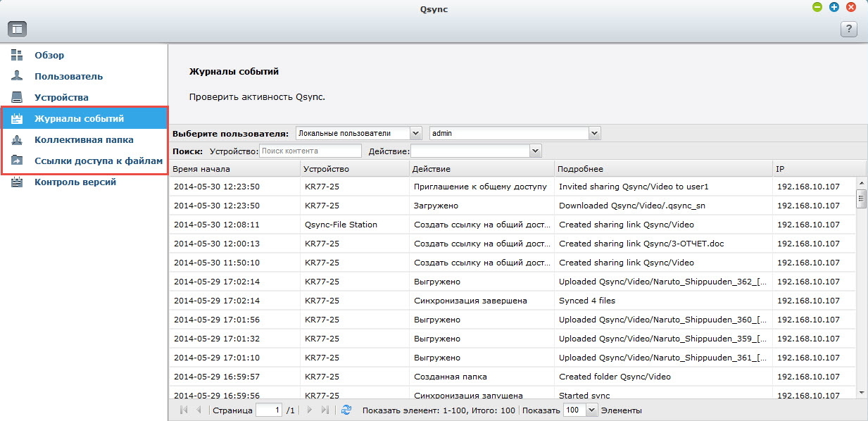Select the timestamp 2014-05-30 11:50:10

[217, 263]
